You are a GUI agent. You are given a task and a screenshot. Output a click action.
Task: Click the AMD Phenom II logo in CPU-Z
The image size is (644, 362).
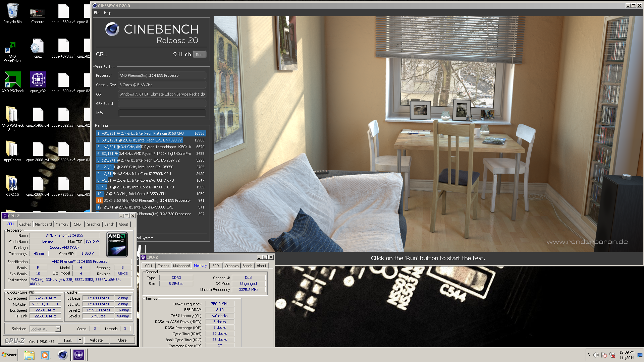point(117,244)
